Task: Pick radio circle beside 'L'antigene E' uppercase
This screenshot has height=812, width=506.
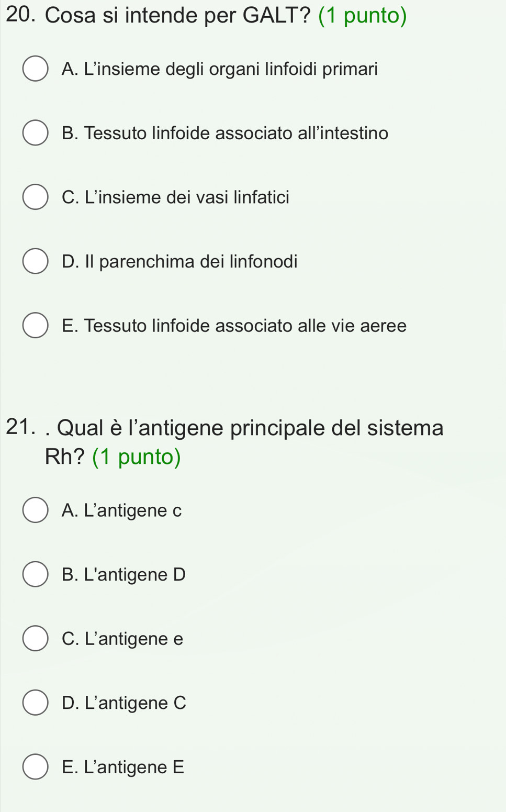Action: (35, 767)
